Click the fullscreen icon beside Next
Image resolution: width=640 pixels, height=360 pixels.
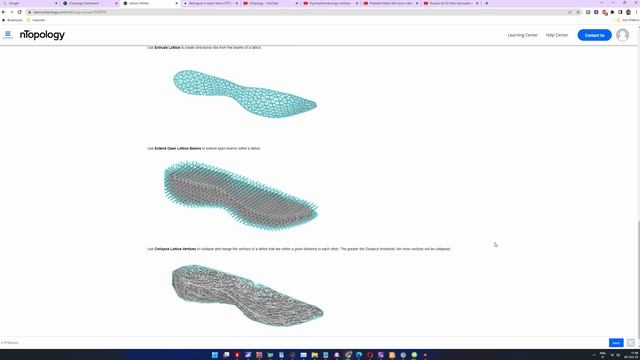click(631, 343)
